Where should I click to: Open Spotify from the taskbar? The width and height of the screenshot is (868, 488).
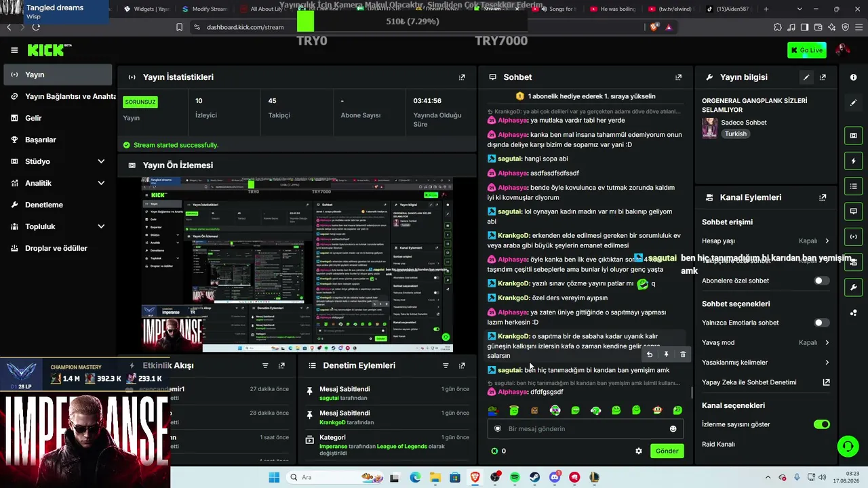point(515,477)
